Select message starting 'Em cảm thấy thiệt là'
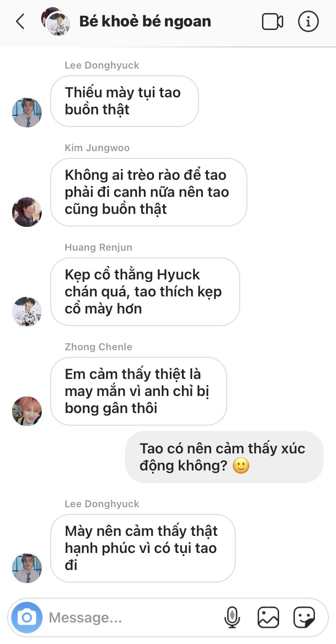The width and height of the screenshot is (336, 644). point(139,391)
